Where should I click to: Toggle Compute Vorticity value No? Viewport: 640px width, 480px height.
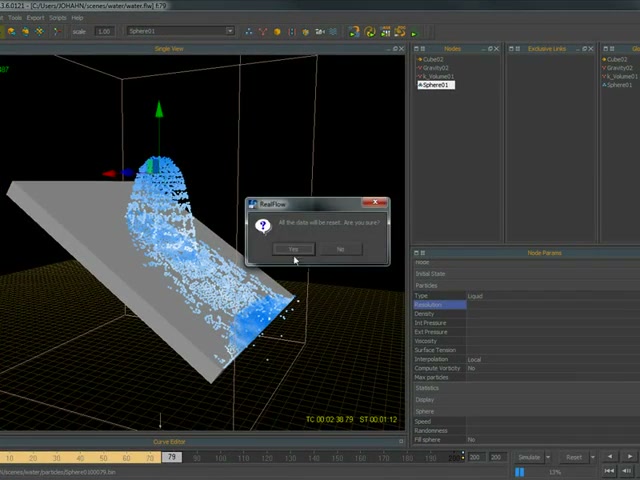click(553, 368)
